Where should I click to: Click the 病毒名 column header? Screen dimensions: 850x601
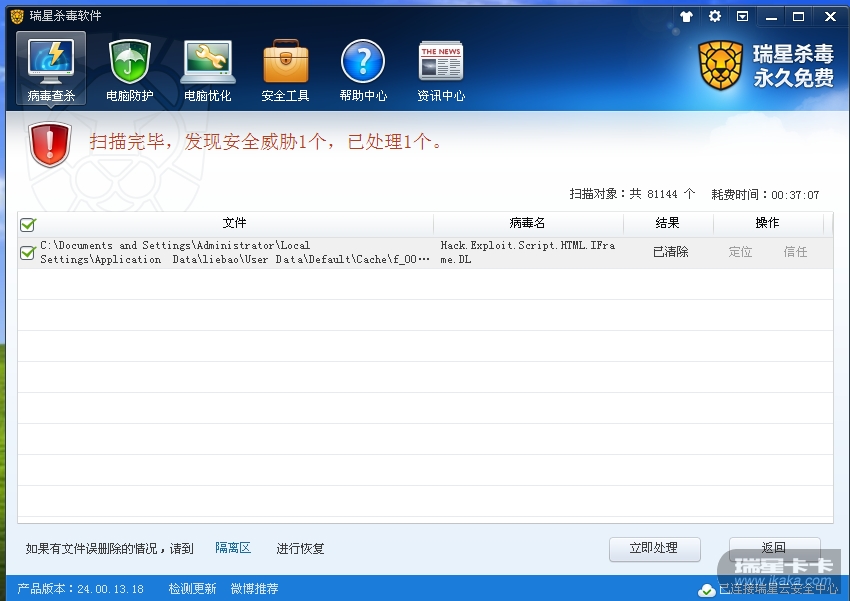(527, 223)
